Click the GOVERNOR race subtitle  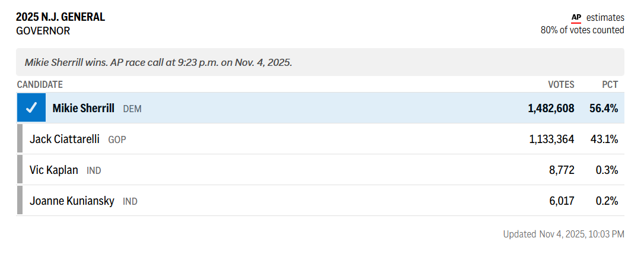tap(43, 31)
